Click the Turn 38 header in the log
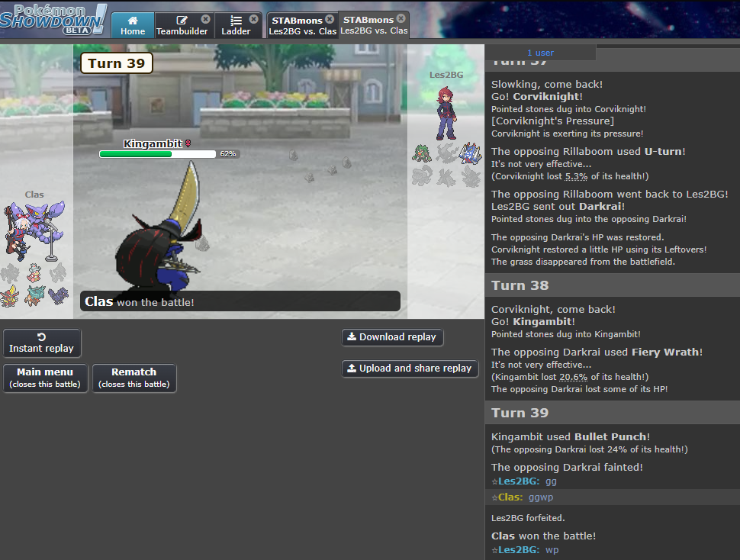The width and height of the screenshot is (740, 560). [x=613, y=285]
